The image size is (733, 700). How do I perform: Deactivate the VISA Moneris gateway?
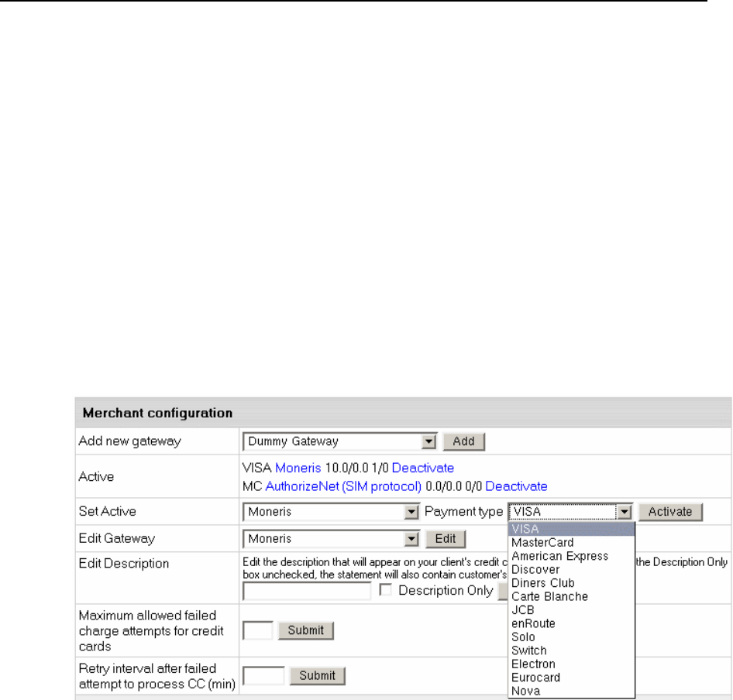(422, 468)
